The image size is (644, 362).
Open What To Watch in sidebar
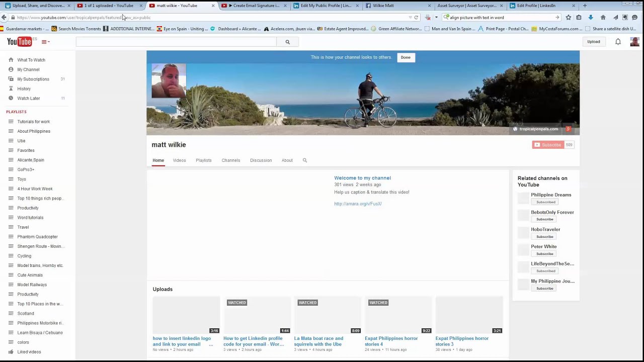pyautogui.click(x=31, y=60)
